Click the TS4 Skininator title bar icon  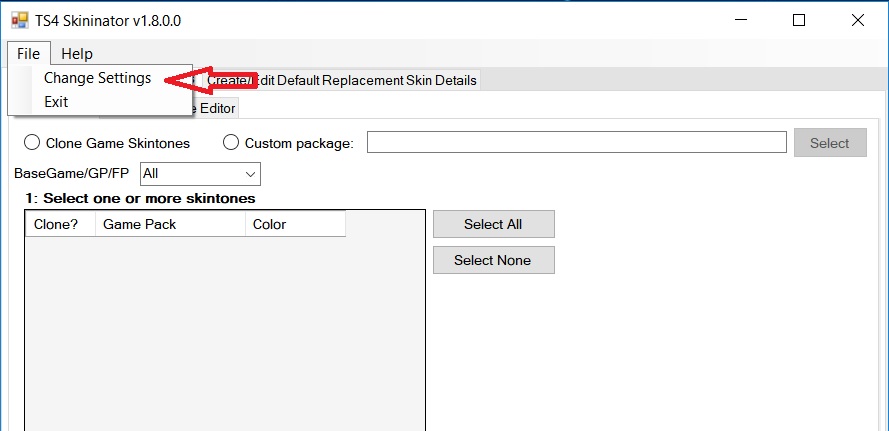click(19, 20)
